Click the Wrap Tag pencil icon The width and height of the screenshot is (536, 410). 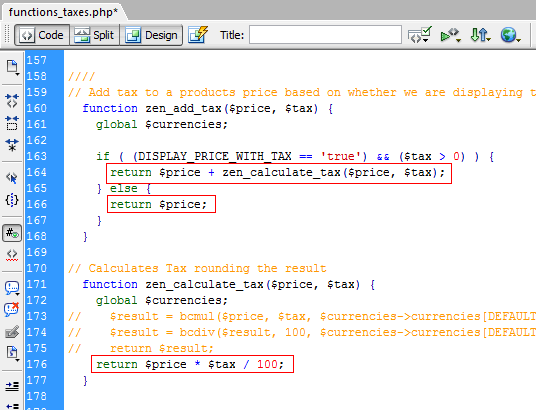[x=12, y=331]
